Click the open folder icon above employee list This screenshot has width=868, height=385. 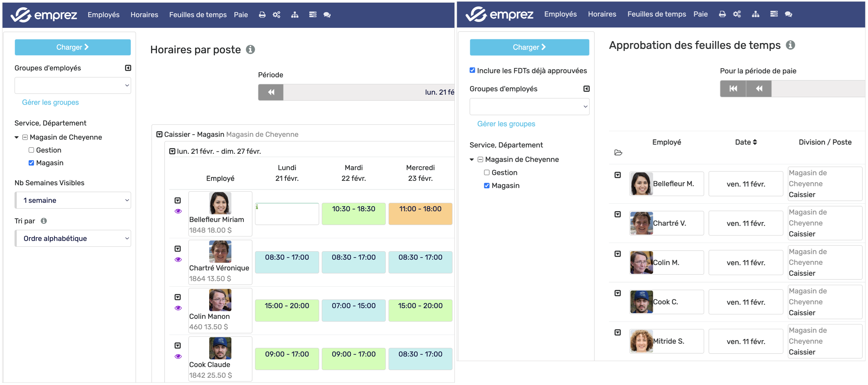tap(618, 153)
